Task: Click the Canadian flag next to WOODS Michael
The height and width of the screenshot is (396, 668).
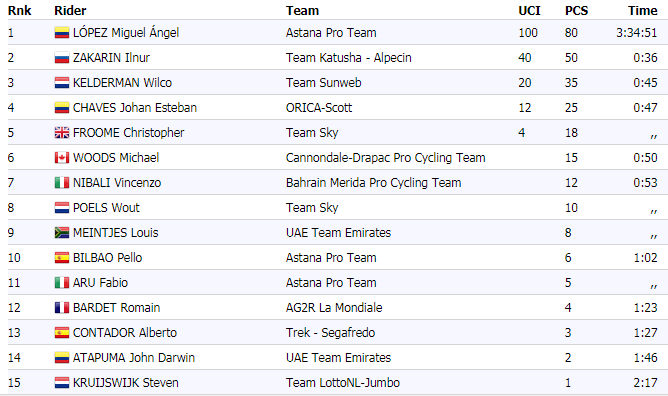Action: (62, 158)
